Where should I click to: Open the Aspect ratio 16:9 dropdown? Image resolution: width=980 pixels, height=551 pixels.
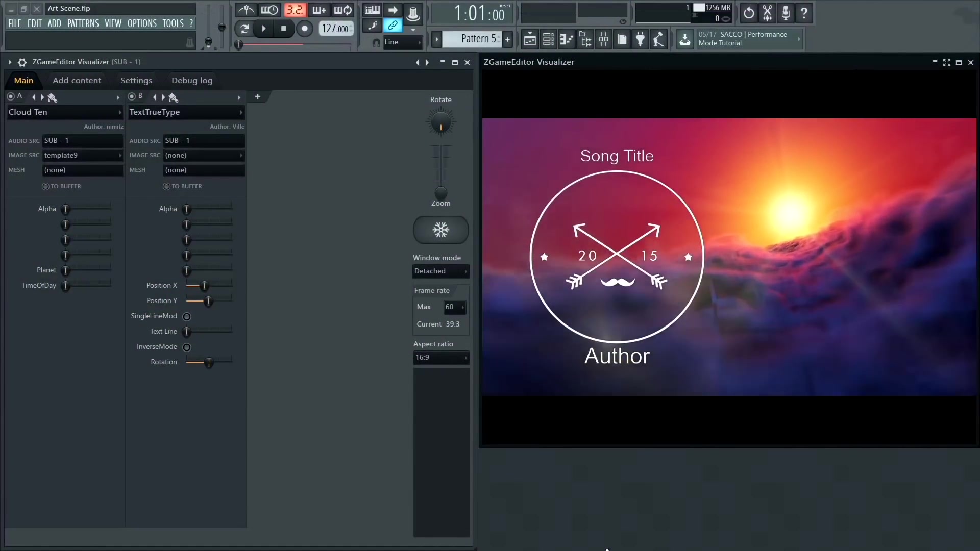tap(440, 358)
